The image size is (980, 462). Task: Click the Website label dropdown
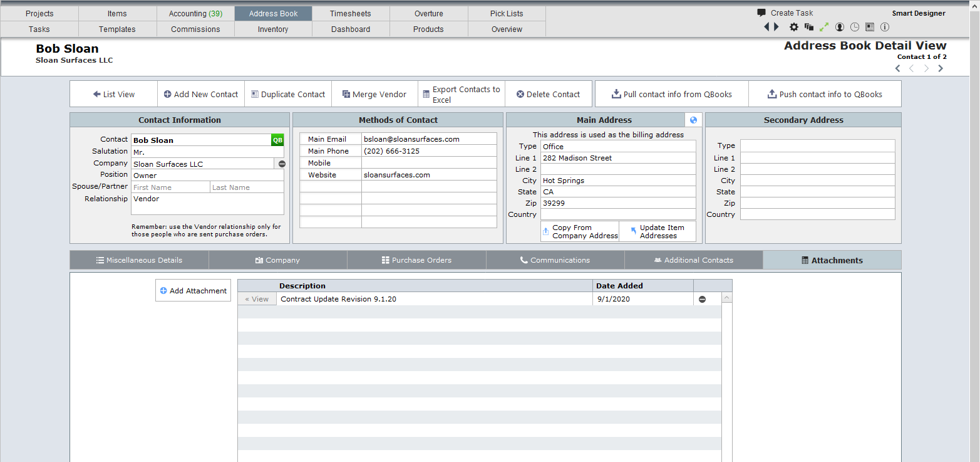coord(331,175)
